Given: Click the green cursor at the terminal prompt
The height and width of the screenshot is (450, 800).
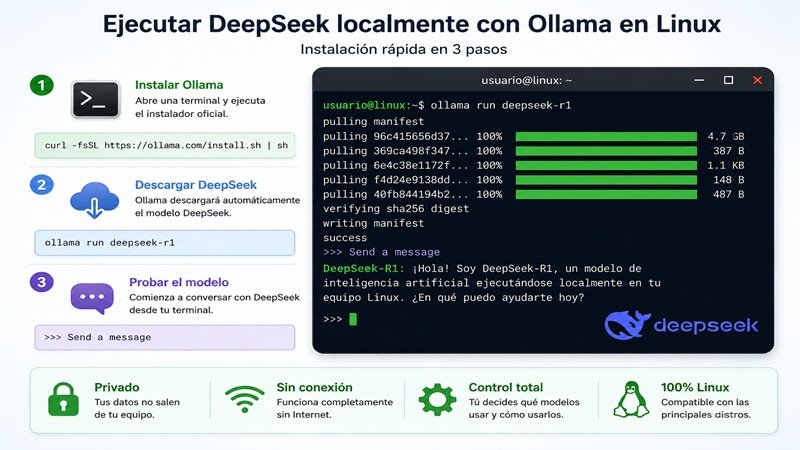Looking at the screenshot, I should [353, 319].
